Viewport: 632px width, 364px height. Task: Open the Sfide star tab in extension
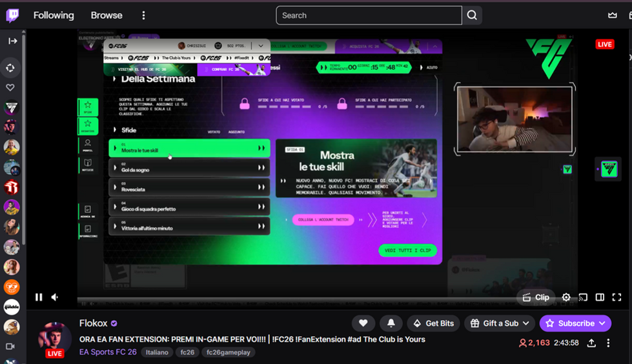pos(88,107)
